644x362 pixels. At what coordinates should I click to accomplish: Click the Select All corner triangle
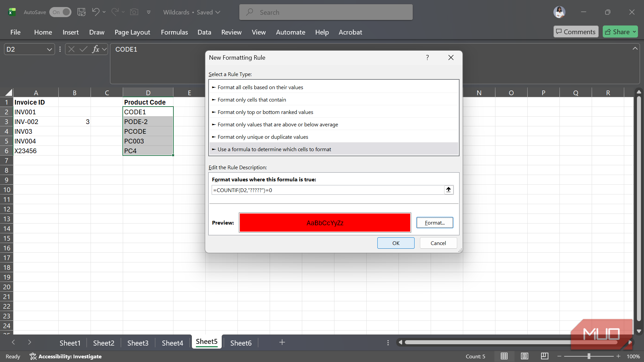9,93
